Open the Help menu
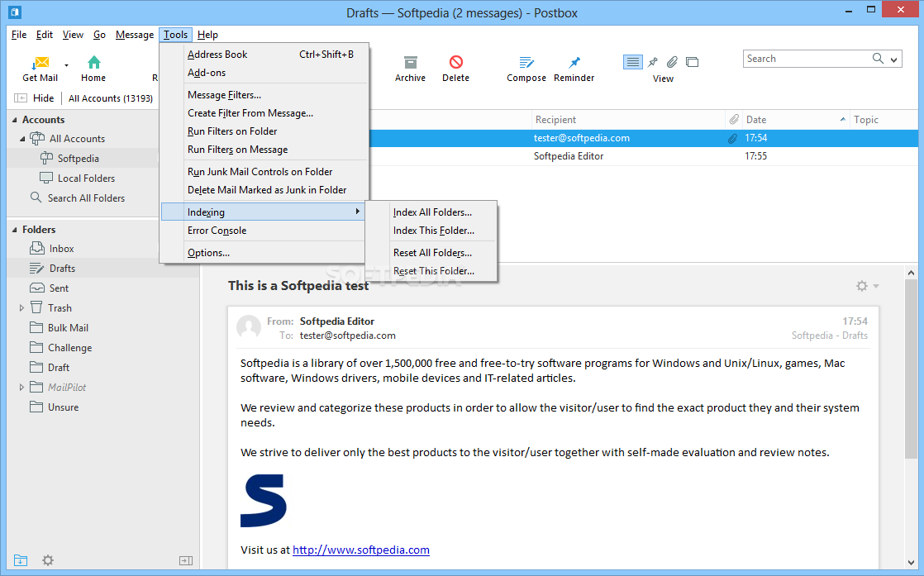The image size is (924, 576). tap(207, 35)
